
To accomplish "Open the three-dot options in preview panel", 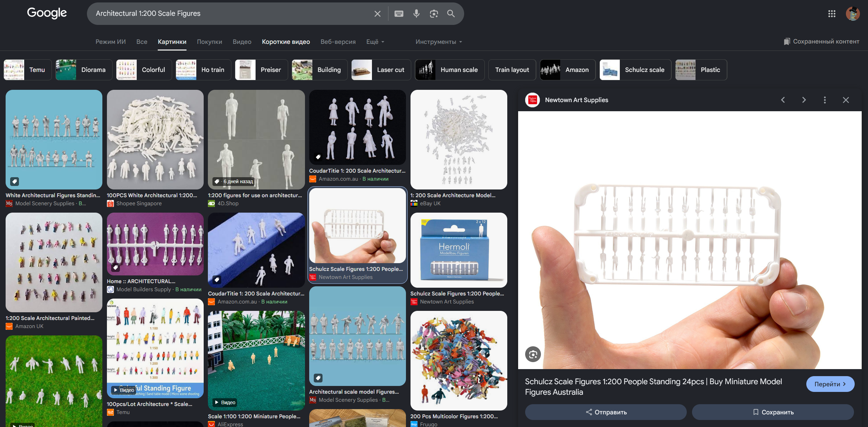I will [x=825, y=100].
